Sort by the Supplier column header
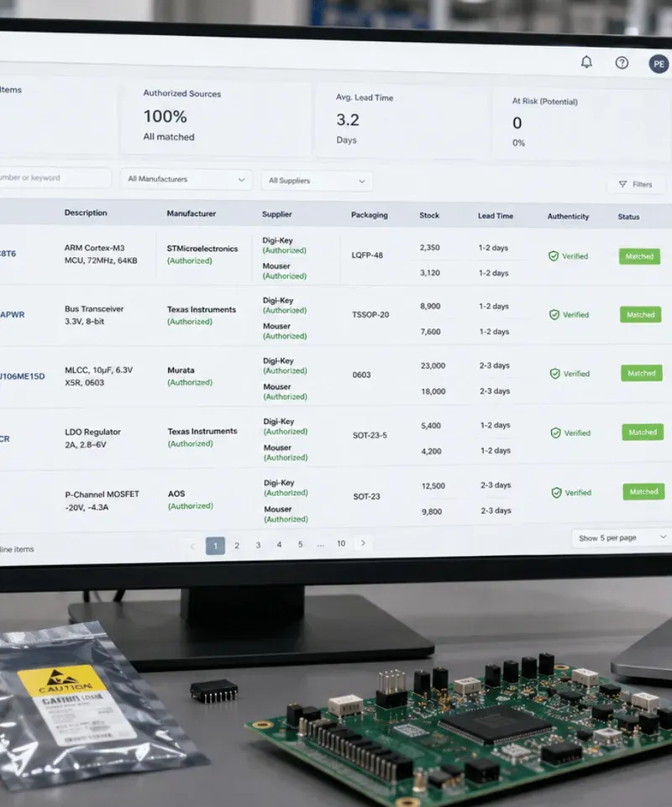The height and width of the screenshot is (807, 672). pos(276,214)
